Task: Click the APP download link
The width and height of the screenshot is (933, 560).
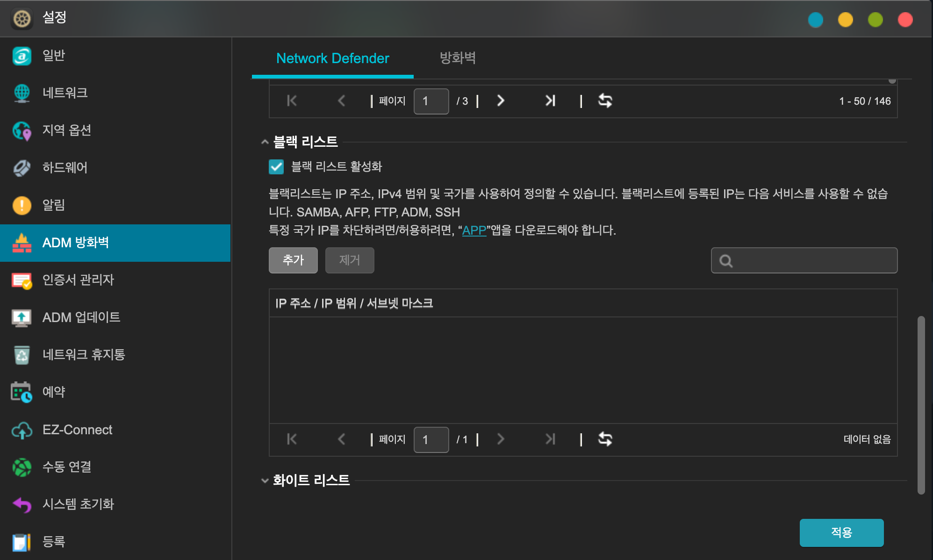Action: (x=474, y=230)
